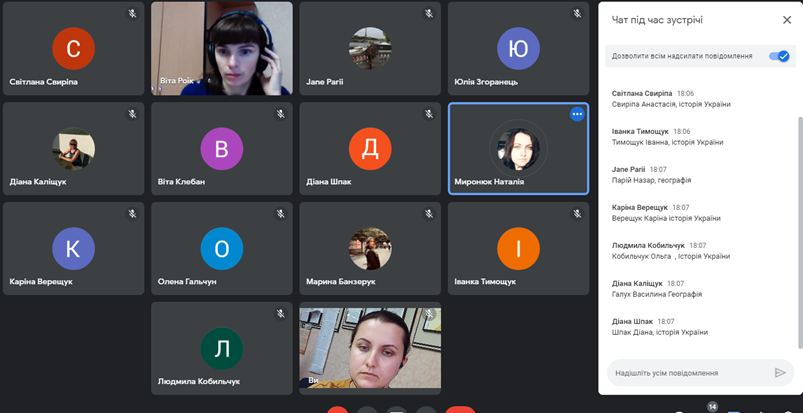Viewport: 803px width, 413px height.
Task: Select Jane Parii's participant tile
Action: click(x=369, y=48)
